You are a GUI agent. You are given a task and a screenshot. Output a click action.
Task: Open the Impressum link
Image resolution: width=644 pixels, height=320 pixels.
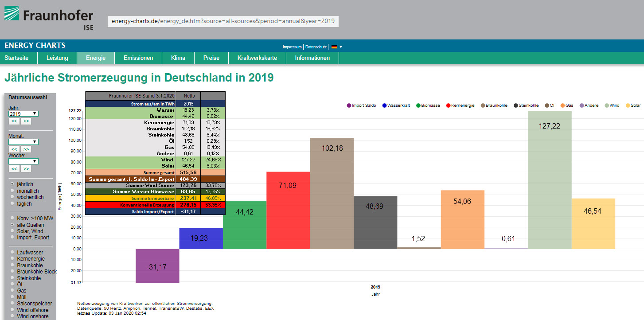(292, 47)
